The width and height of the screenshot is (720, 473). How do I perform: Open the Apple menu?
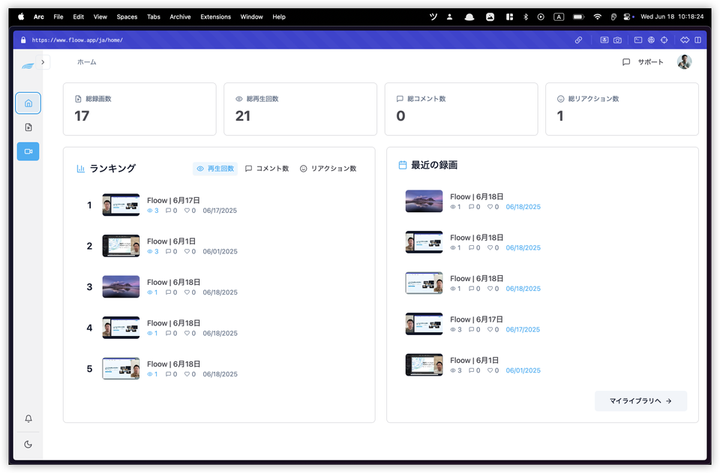click(21, 17)
